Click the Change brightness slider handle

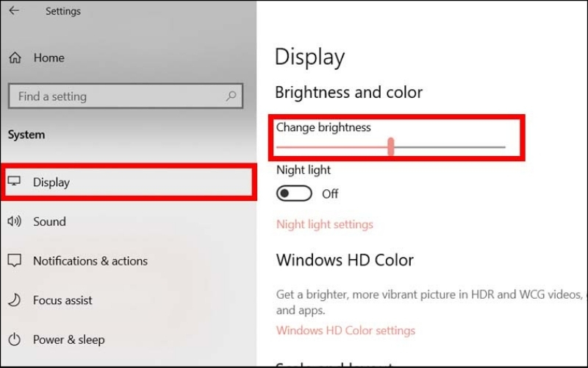pos(391,146)
